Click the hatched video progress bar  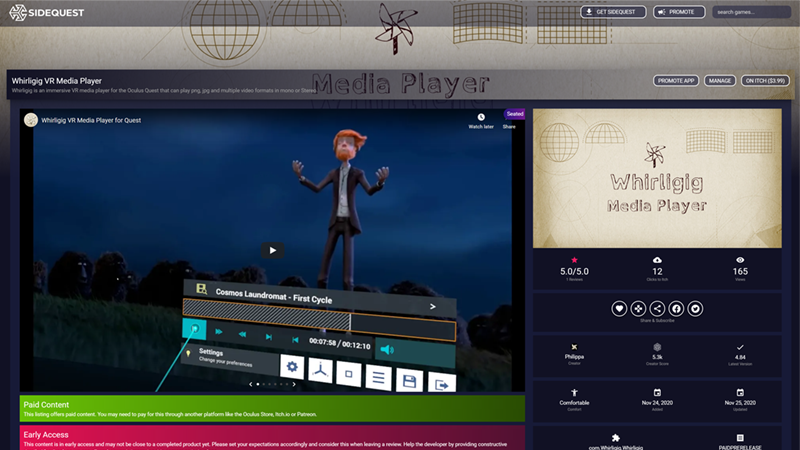coord(319,319)
